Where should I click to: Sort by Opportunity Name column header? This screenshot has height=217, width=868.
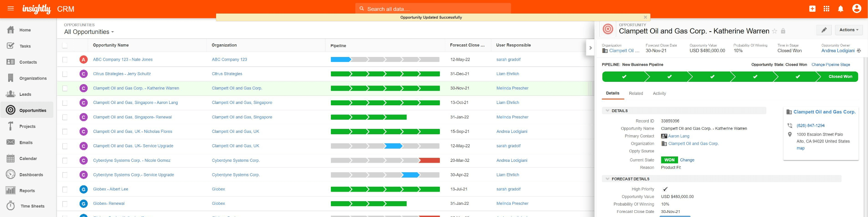coord(111,45)
